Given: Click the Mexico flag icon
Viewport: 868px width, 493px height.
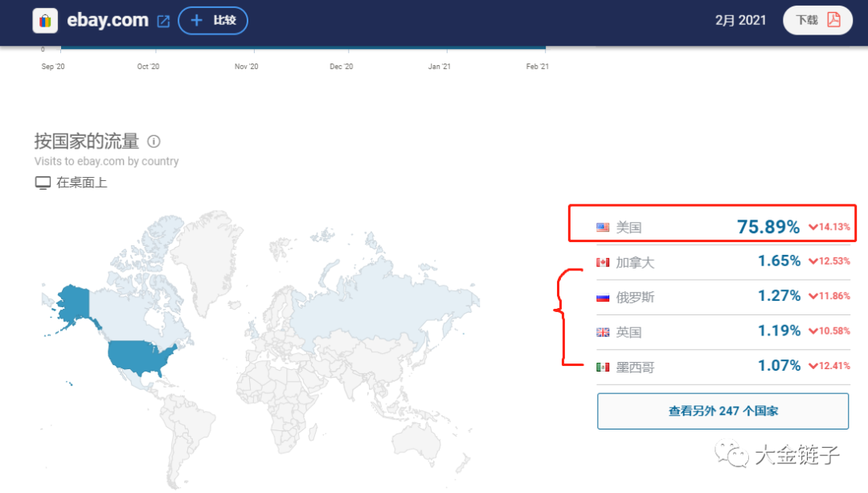Looking at the screenshot, I should coord(603,367).
